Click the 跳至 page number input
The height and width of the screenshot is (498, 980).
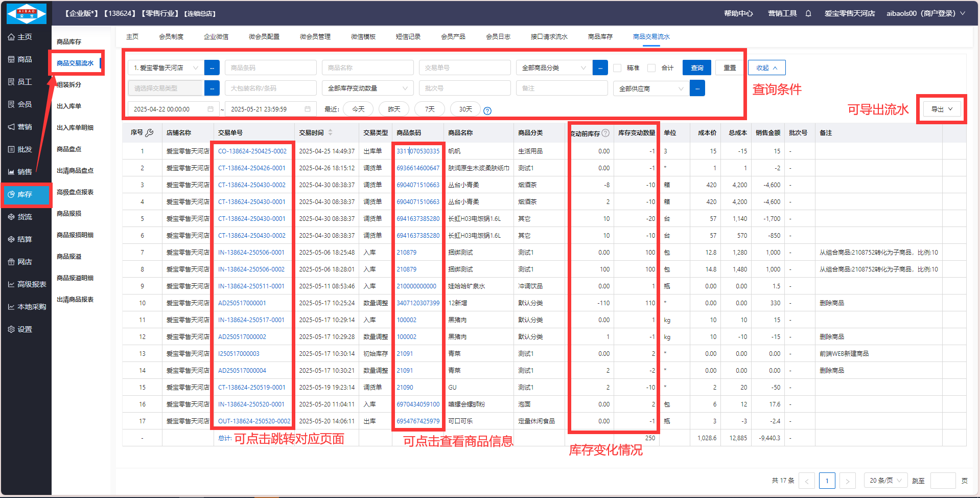click(943, 481)
